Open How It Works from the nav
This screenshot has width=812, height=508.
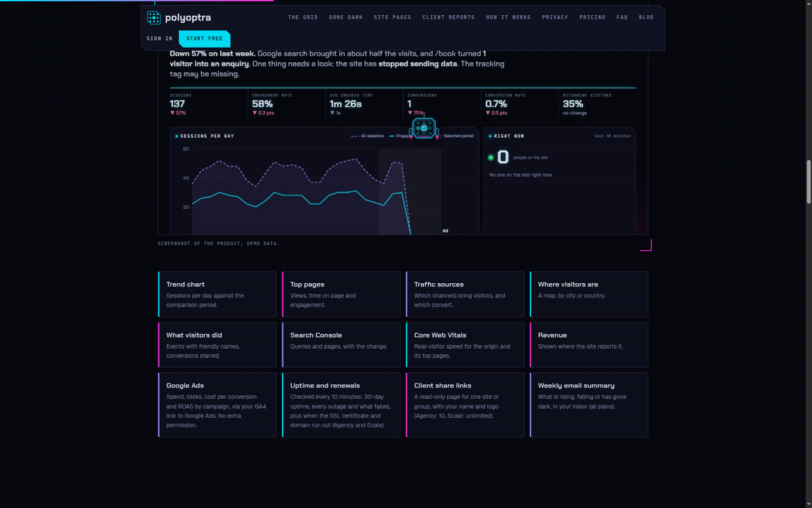pos(509,17)
